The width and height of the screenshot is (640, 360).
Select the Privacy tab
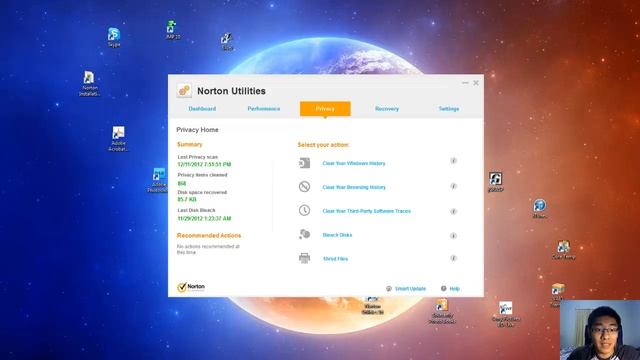tap(325, 109)
